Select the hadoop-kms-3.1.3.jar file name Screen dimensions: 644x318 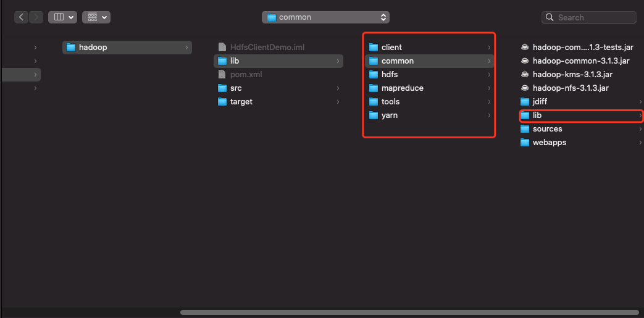point(572,74)
